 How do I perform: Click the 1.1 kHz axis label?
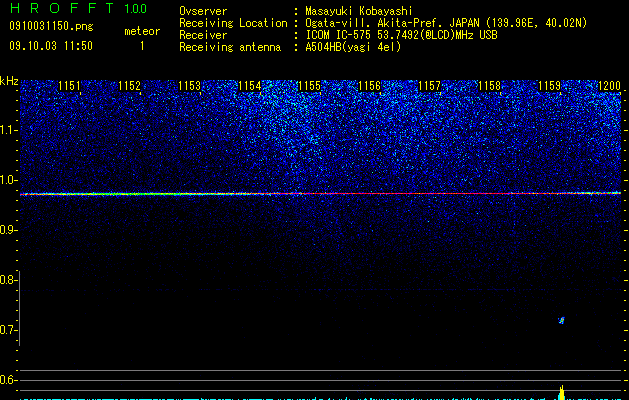coord(9,130)
